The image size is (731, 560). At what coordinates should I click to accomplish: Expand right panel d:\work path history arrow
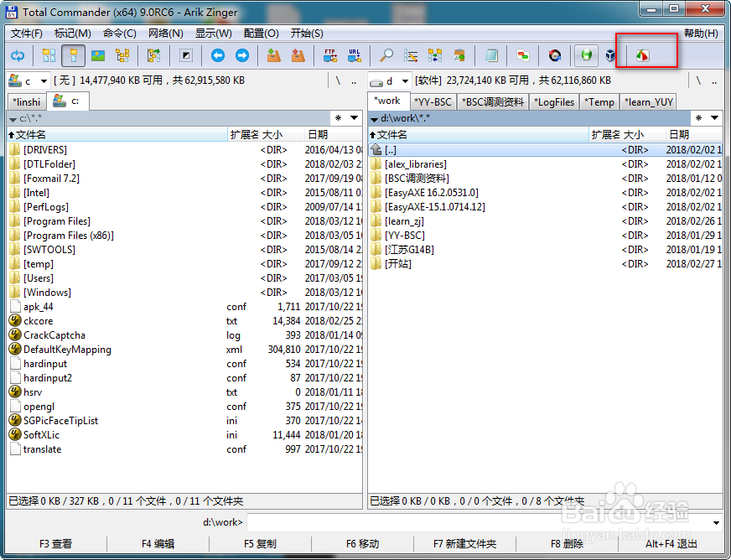pos(374,119)
